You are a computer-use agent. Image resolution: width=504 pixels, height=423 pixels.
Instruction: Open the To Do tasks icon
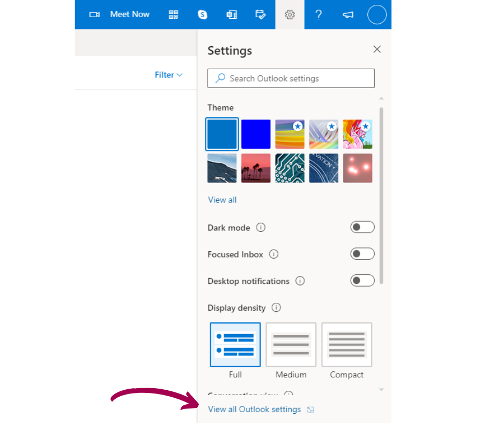coord(261,14)
